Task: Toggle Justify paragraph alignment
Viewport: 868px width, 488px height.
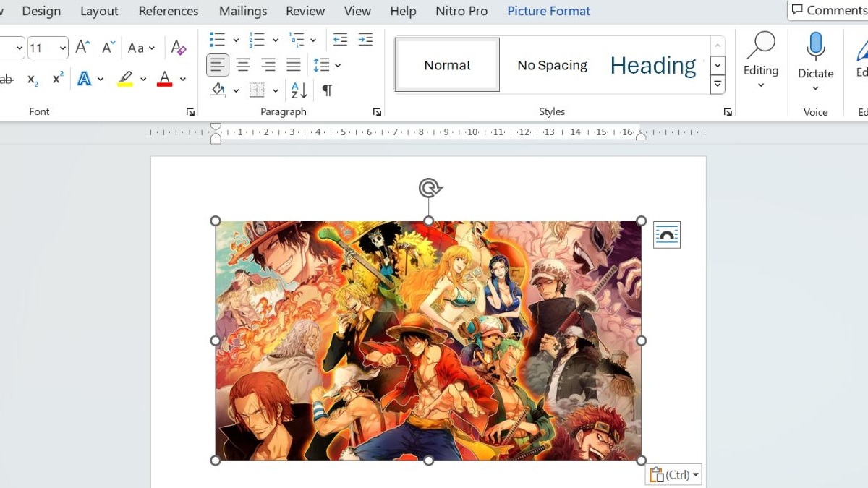Action: 293,65
